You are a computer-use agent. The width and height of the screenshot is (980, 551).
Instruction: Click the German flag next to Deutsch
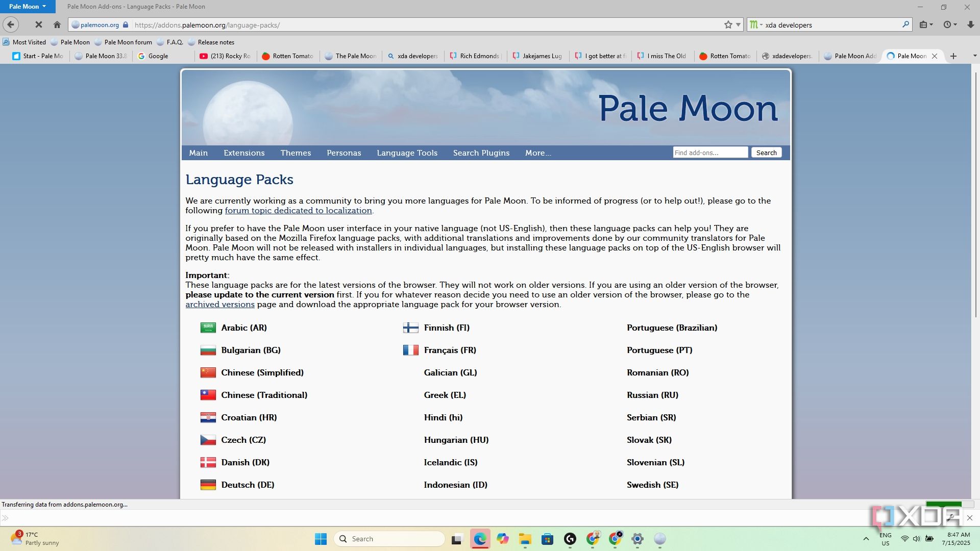(208, 485)
